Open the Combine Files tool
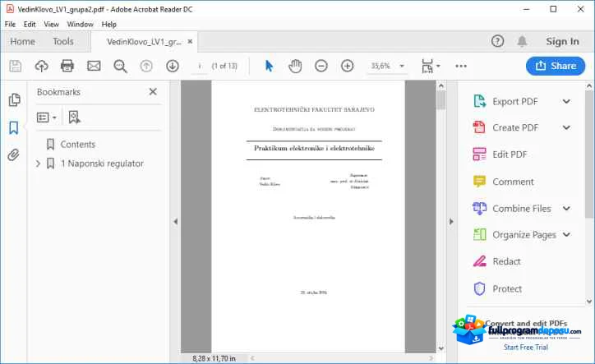595x364 pixels. [521, 209]
